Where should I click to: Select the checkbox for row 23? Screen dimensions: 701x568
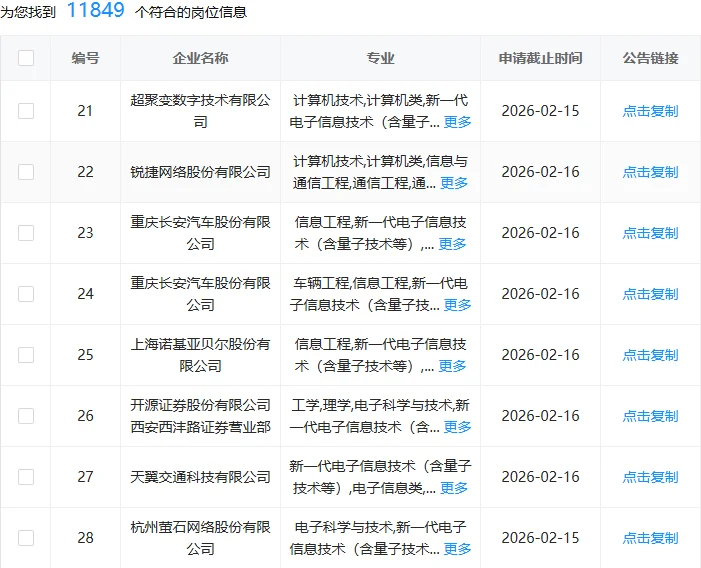point(26,233)
